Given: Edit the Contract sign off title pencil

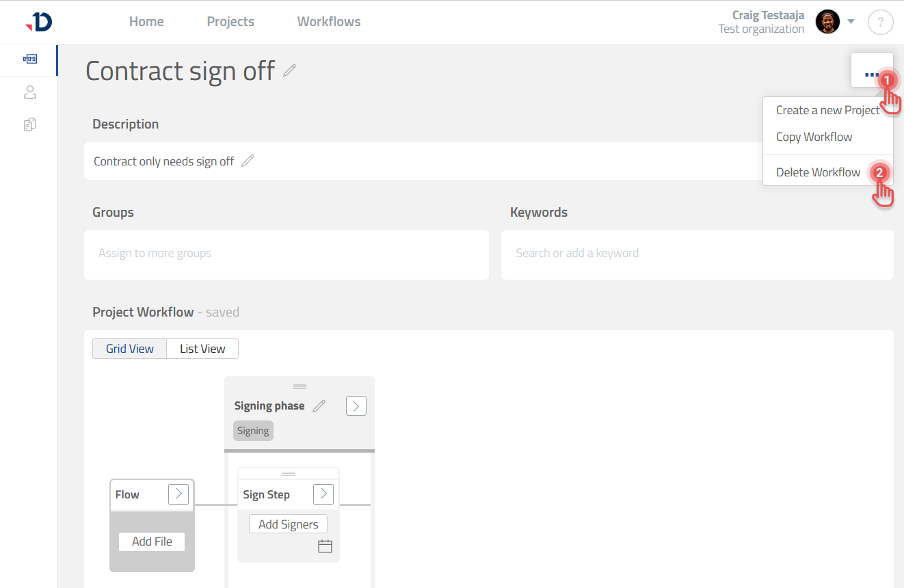Looking at the screenshot, I should tap(290, 70).
